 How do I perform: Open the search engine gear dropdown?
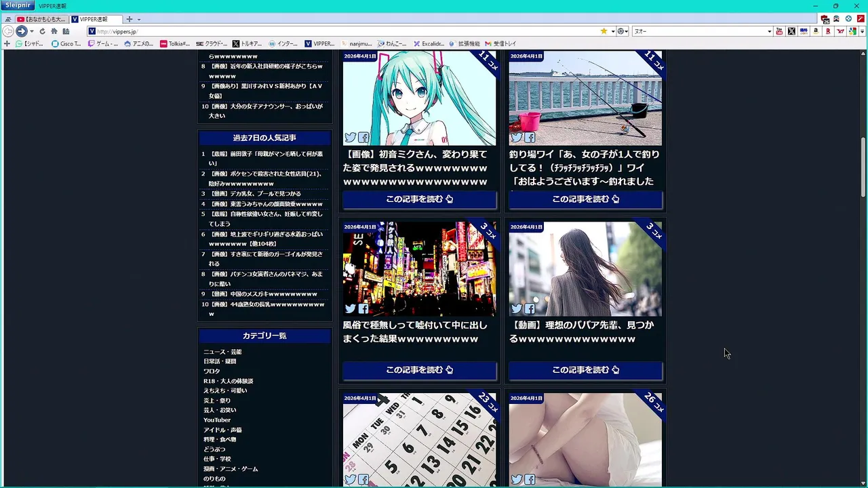[x=622, y=31]
